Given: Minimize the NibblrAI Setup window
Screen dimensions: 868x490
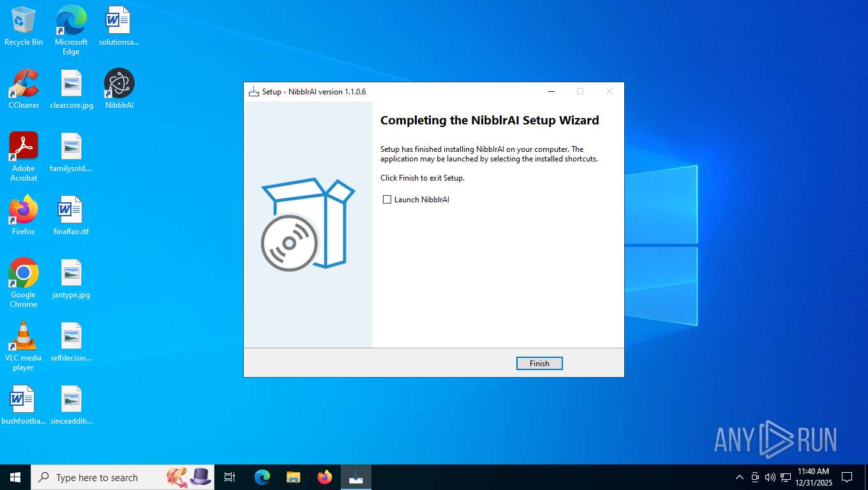Looking at the screenshot, I should coord(551,91).
